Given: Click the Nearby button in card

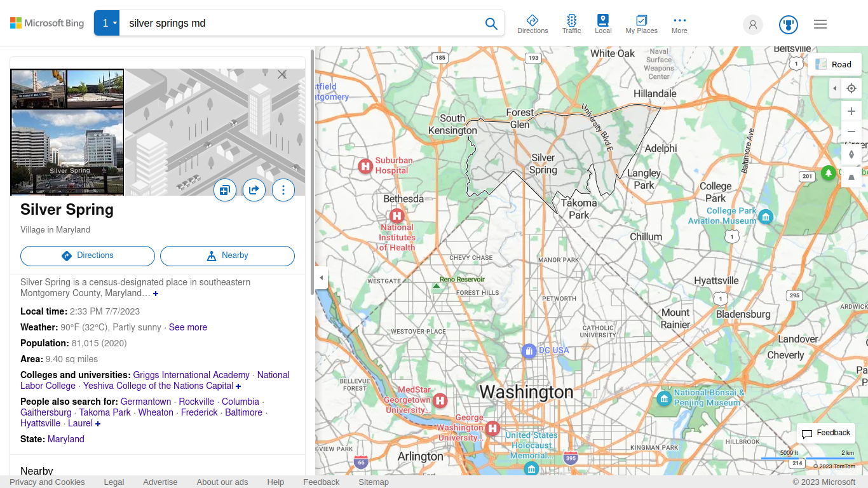Looking at the screenshot, I should 227,255.
